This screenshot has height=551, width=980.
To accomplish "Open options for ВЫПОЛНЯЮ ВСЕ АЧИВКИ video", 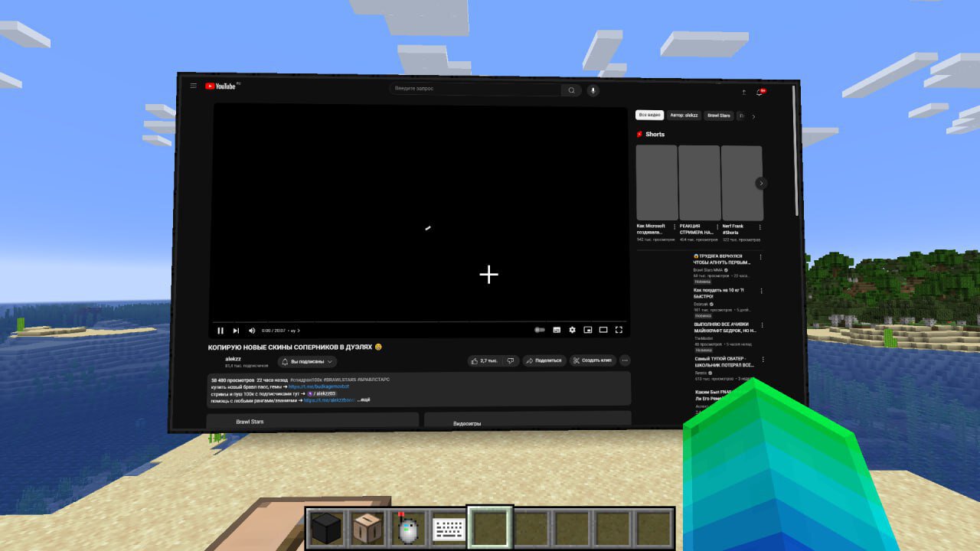I will click(x=763, y=324).
